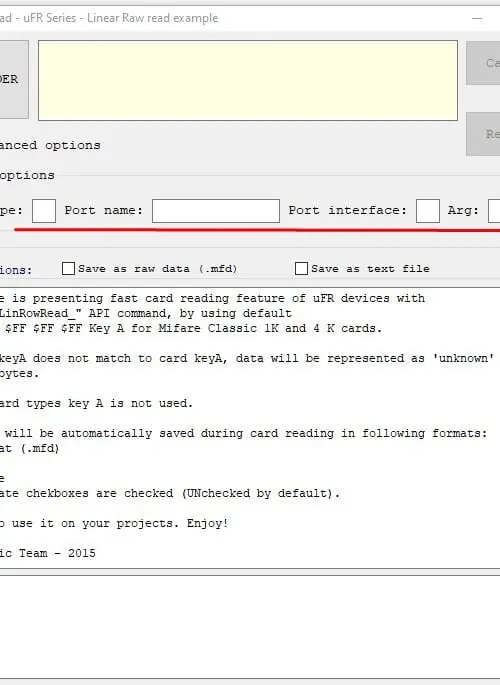Click the partially visible READER button
The image size is (500, 685).
point(14,80)
